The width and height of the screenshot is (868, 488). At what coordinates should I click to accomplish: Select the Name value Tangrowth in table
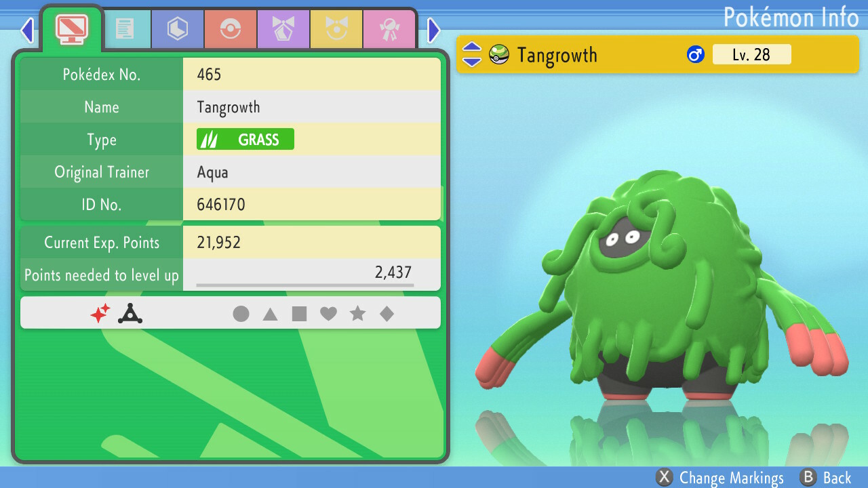pyautogui.click(x=229, y=107)
